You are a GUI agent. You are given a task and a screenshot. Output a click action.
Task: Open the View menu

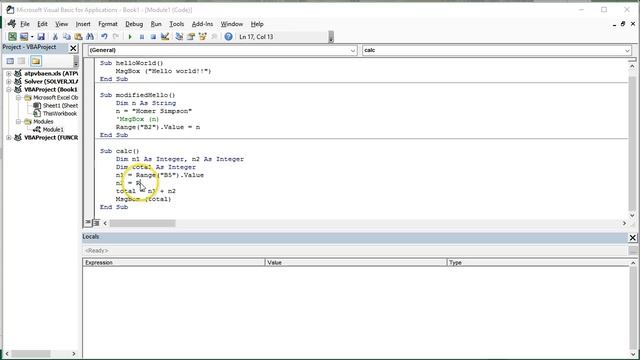62,24
